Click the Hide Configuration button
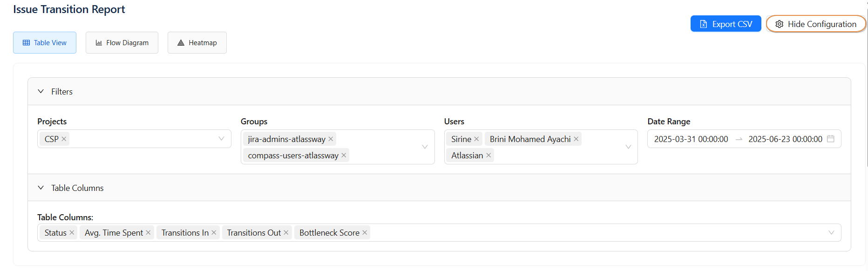This screenshot has height=271, width=868. pyautogui.click(x=816, y=24)
